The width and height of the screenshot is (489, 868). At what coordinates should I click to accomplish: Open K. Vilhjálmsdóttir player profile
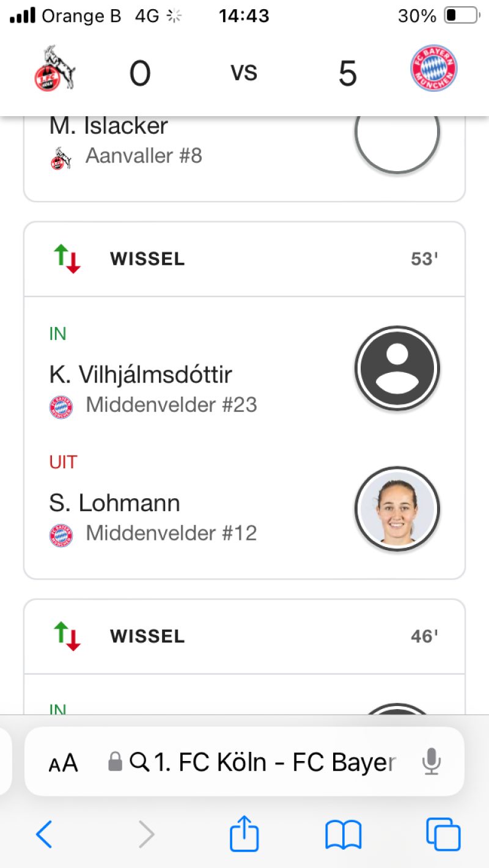[x=141, y=375]
